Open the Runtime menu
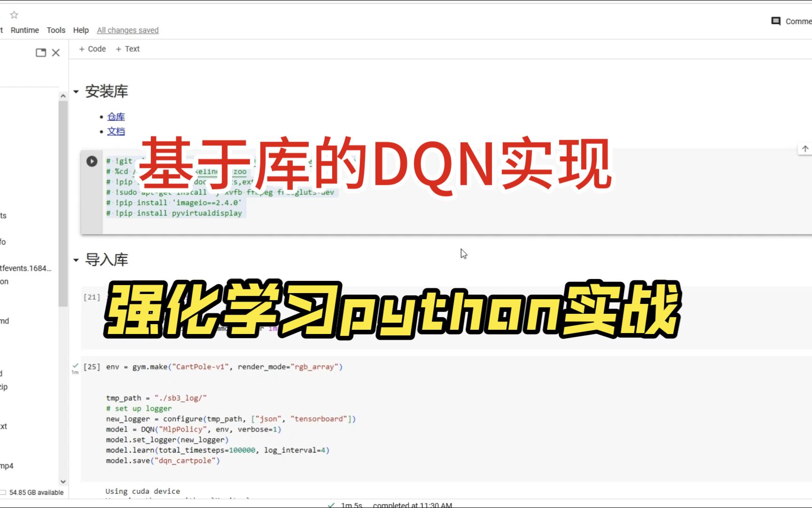812x508 pixels. (x=25, y=30)
